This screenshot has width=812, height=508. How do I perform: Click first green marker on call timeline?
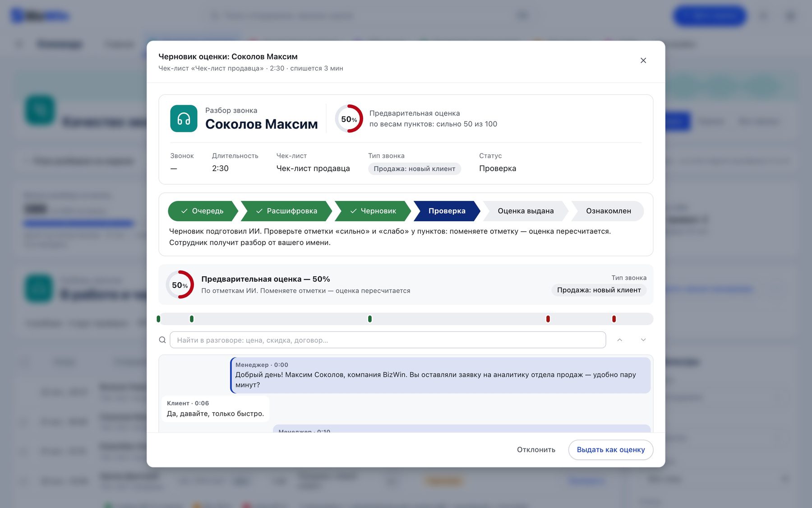(158, 319)
